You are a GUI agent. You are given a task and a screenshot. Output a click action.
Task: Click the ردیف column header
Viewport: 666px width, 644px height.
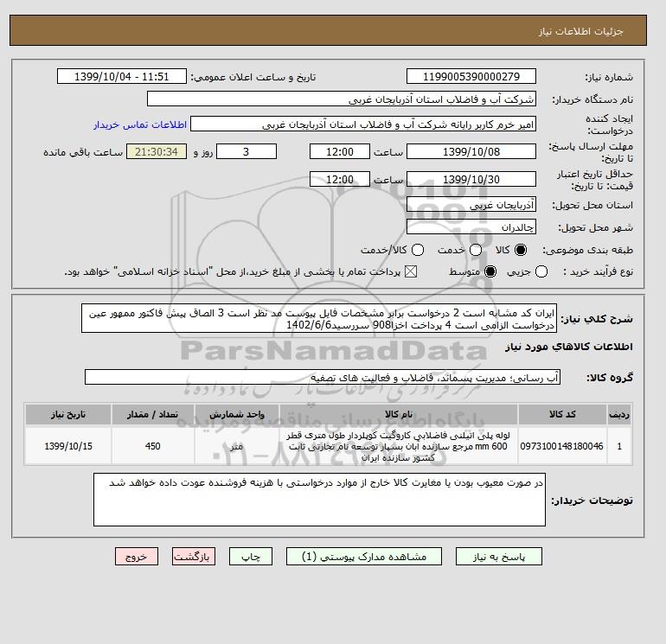tap(619, 414)
